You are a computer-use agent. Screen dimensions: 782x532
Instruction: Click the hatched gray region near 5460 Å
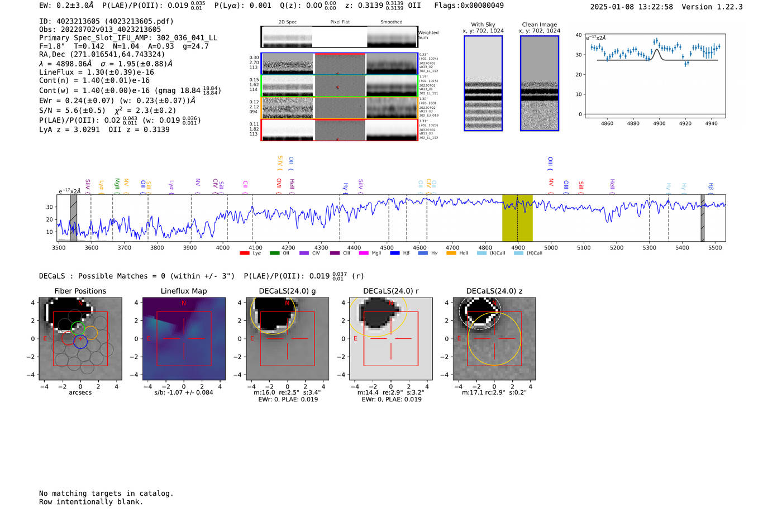(703, 218)
